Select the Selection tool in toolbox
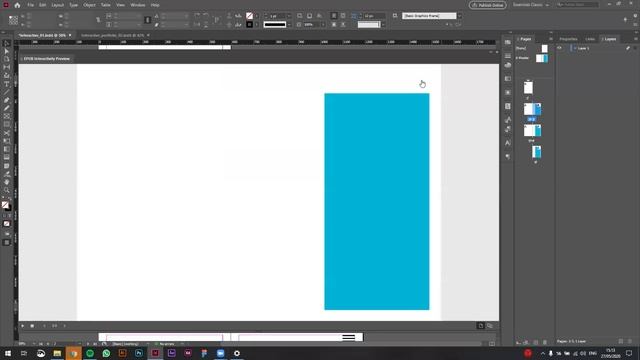Screen dimensions: 640x360 [x=7, y=43]
